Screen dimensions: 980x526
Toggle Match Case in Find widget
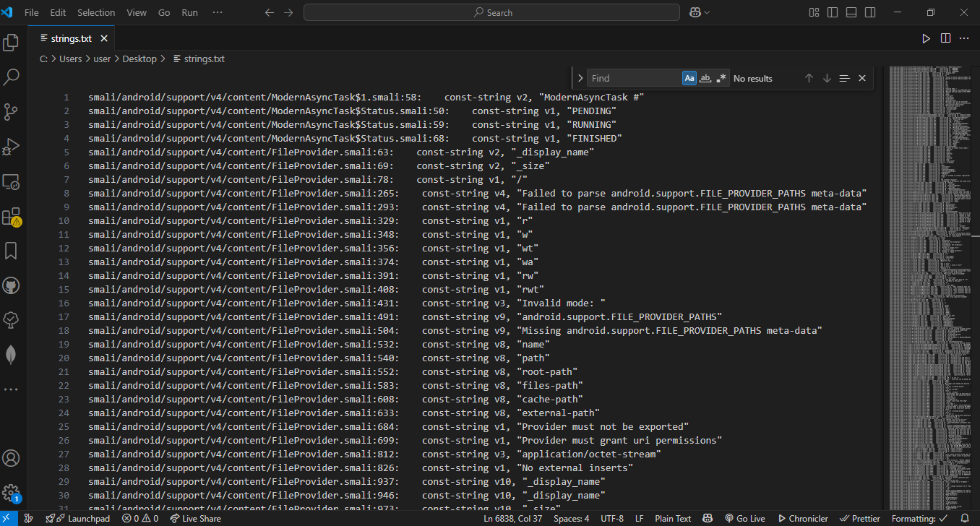coord(689,78)
